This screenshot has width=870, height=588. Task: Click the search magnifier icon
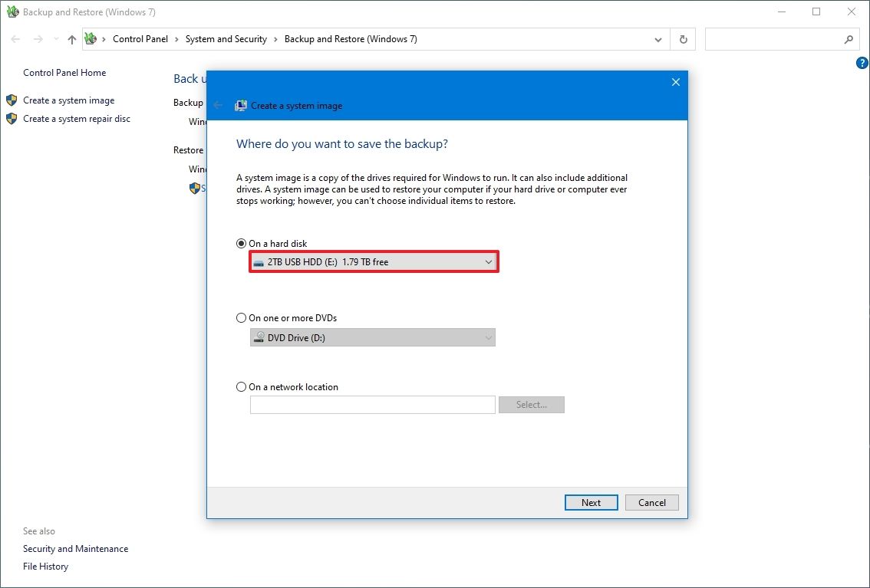point(849,39)
